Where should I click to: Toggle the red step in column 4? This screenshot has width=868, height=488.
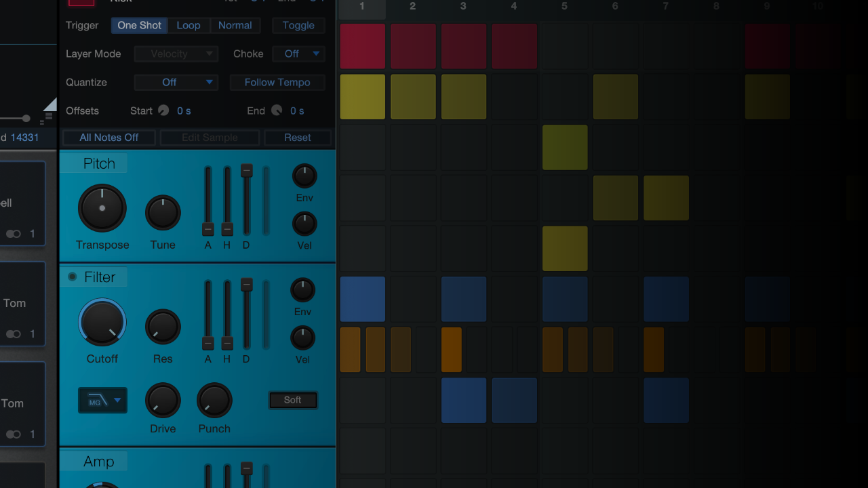(514, 46)
